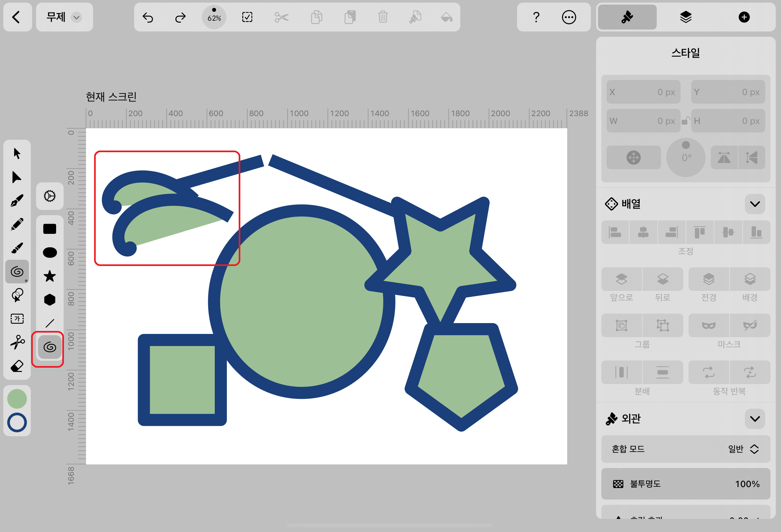Click the green fill color swatch
The image size is (781, 532).
click(x=17, y=399)
